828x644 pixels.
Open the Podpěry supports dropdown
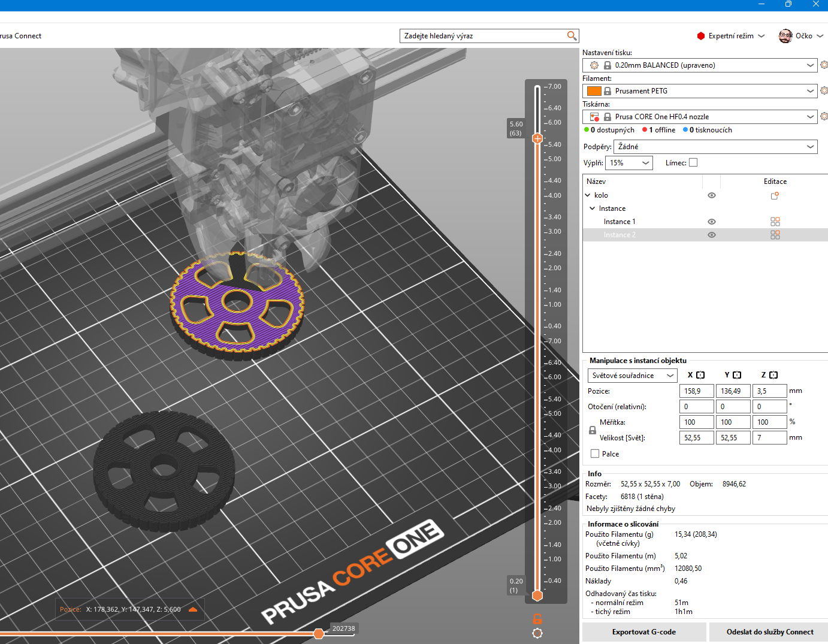pyautogui.click(x=715, y=147)
